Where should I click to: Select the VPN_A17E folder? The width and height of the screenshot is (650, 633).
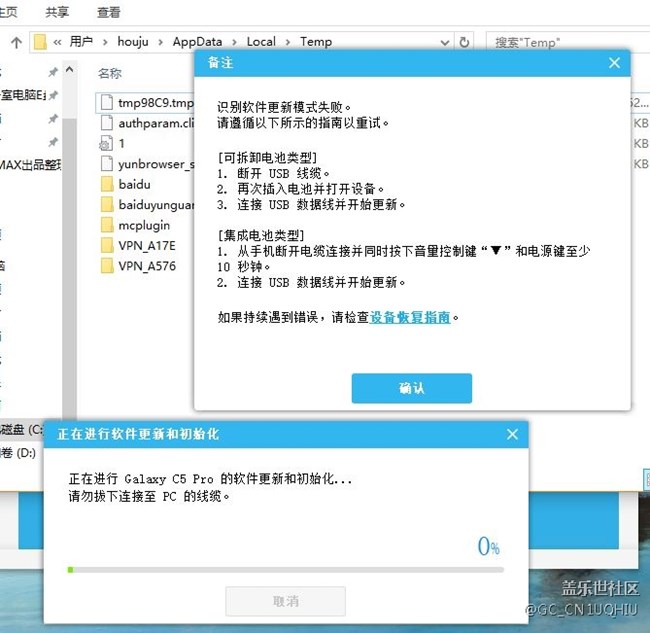pos(147,245)
